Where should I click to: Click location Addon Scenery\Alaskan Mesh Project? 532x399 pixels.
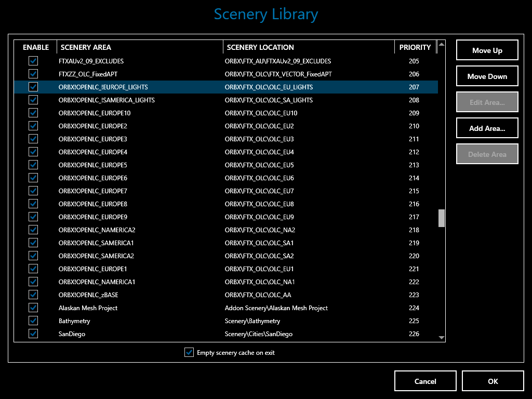coord(276,308)
